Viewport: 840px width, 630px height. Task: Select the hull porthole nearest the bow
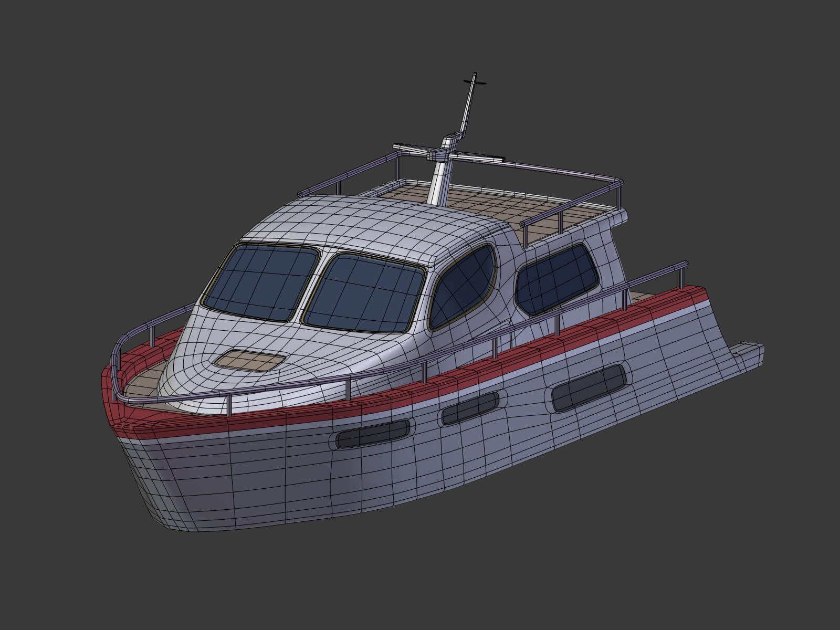[372, 434]
